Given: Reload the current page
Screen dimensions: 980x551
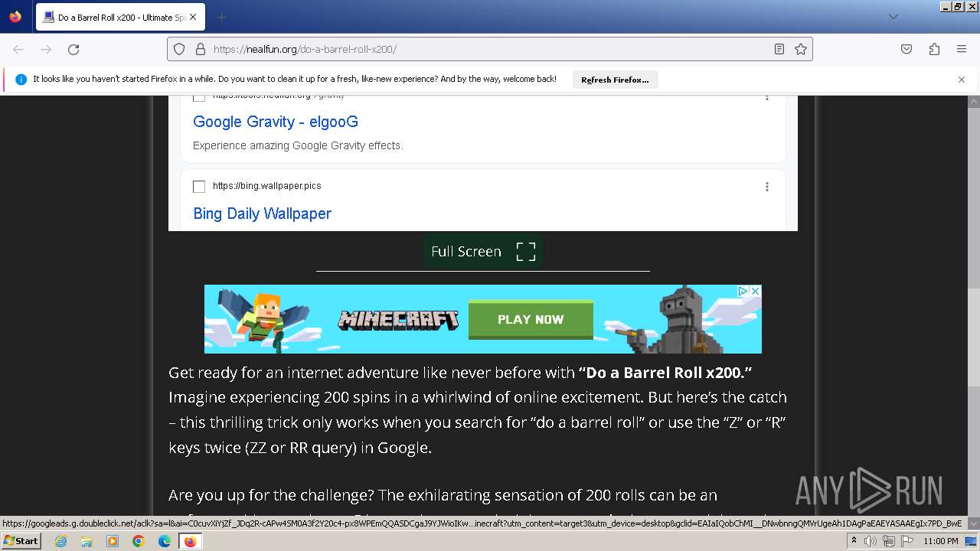Looking at the screenshot, I should click(x=73, y=49).
